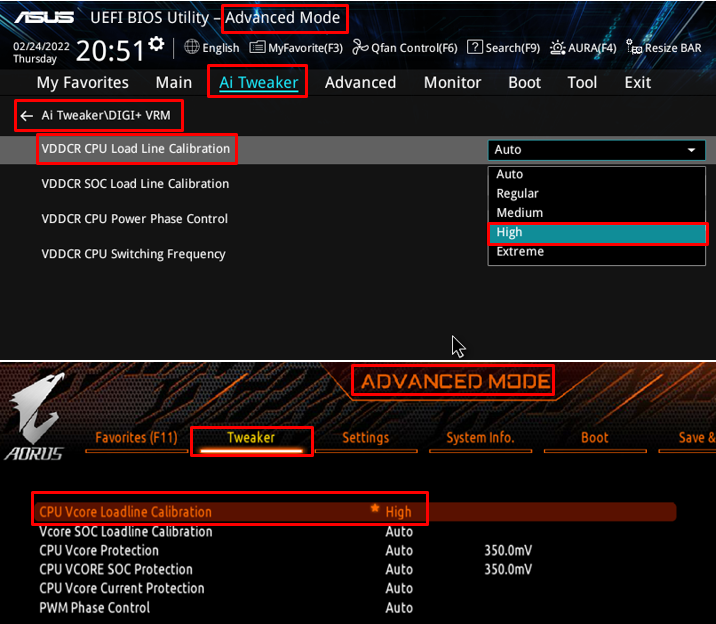This screenshot has width=716, height=624.
Task: Click the dropdown arrow beside Auto
Action: (x=691, y=150)
